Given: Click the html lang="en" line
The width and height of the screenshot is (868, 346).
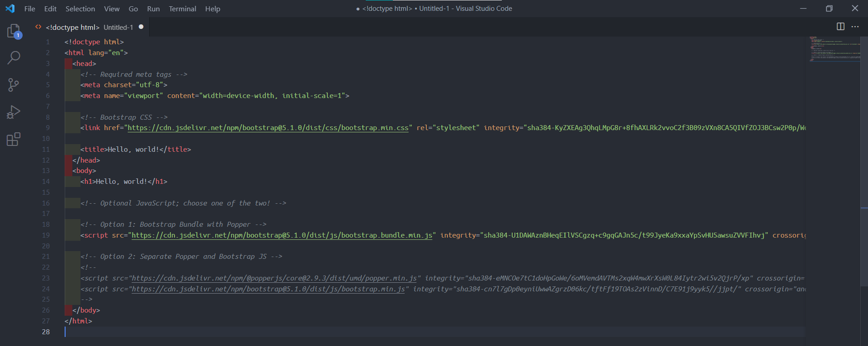Looking at the screenshot, I should 96,53.
